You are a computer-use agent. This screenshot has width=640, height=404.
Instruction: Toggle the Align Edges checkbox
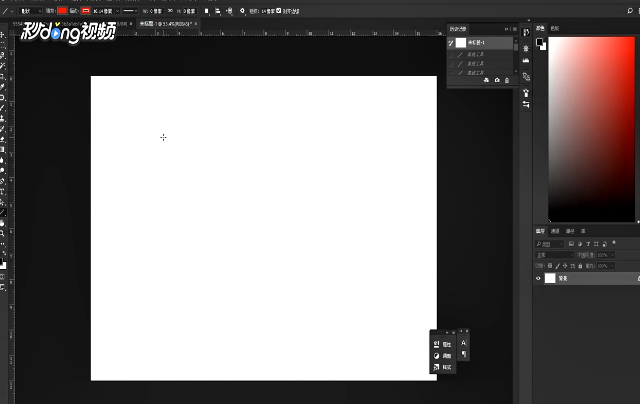coord(279,11)
